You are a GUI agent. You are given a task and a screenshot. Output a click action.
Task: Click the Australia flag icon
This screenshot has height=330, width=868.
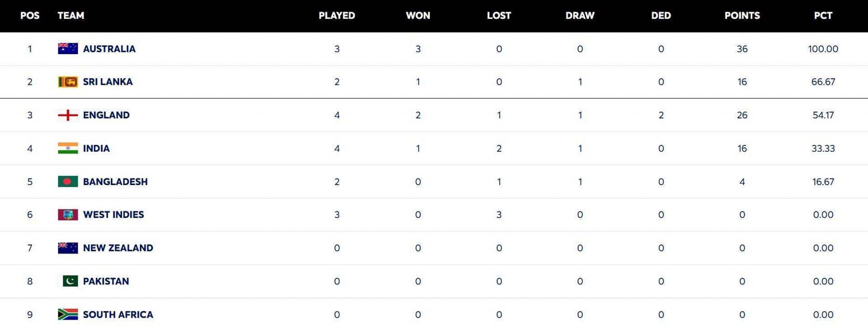(68, 49)
